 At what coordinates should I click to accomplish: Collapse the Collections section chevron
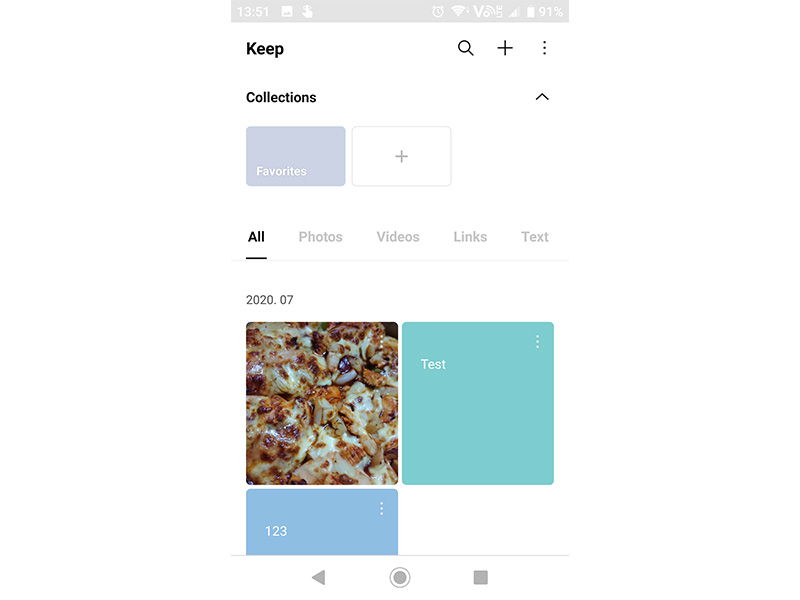point(542,97)
